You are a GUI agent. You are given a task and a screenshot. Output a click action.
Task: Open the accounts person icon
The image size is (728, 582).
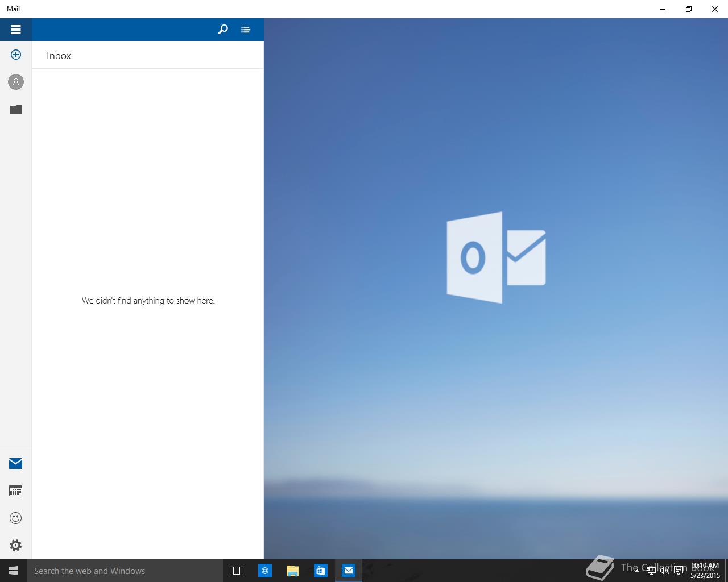tap(16, 82)
